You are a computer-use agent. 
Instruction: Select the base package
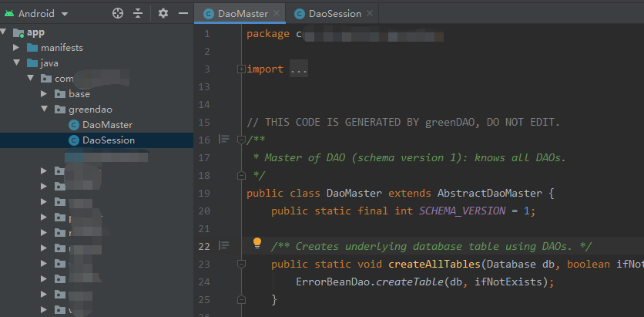79,94
